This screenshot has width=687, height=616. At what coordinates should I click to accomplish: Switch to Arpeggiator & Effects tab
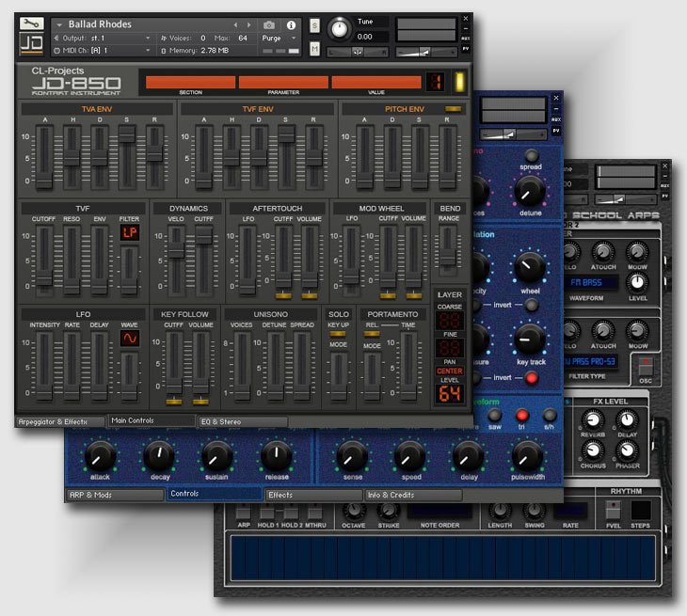pos(58,422)
